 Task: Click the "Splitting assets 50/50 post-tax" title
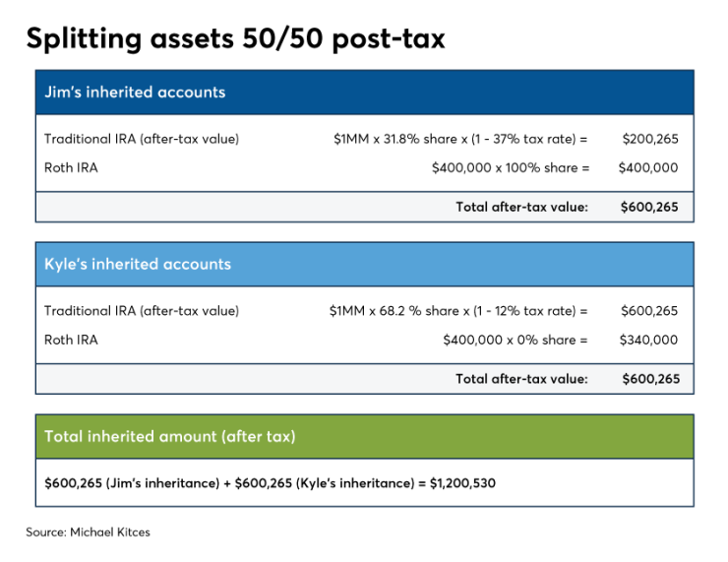coord(235,37)
